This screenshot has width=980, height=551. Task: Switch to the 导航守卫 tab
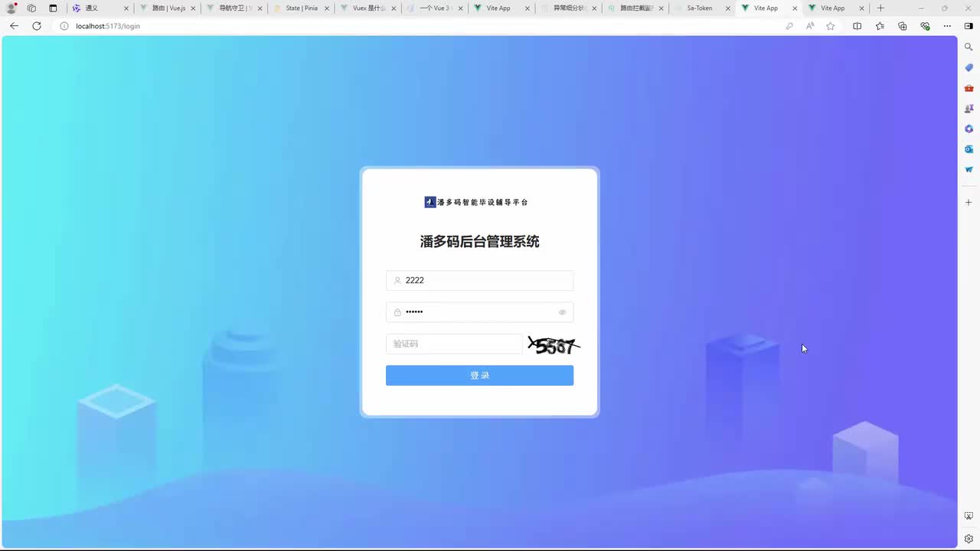[x=234, y=8]
